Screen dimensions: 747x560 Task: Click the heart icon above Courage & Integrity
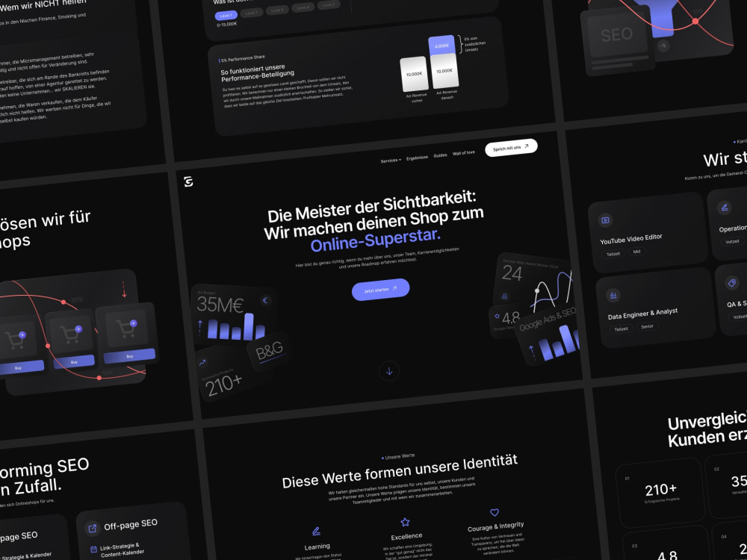[x=495, y=512]
